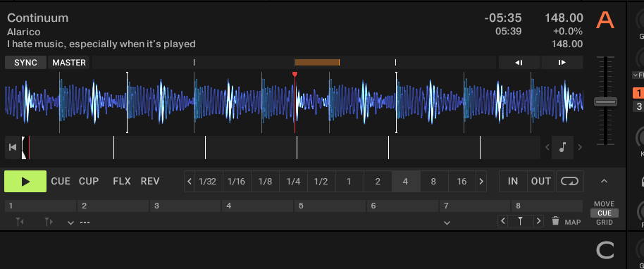Nudge tempo forward with bend-right icon
The image size is (644, 269).
[562, 63]
